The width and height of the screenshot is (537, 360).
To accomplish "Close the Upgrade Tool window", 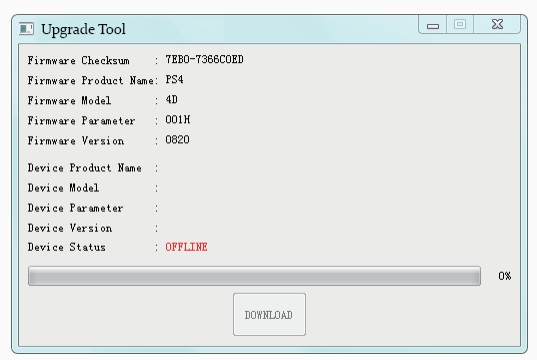I will 497,24.
